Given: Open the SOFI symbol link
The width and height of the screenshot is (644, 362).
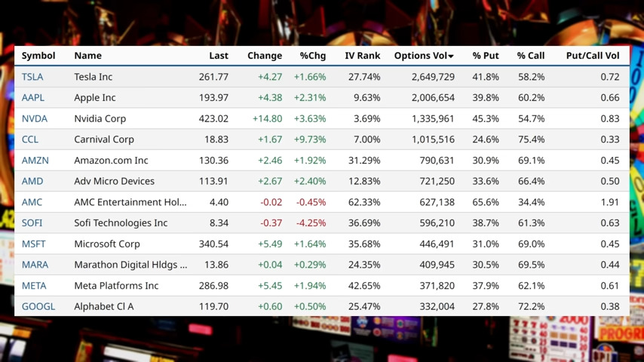Looking at the screenshot, I should pyautogui.click(x=32, y=222).
